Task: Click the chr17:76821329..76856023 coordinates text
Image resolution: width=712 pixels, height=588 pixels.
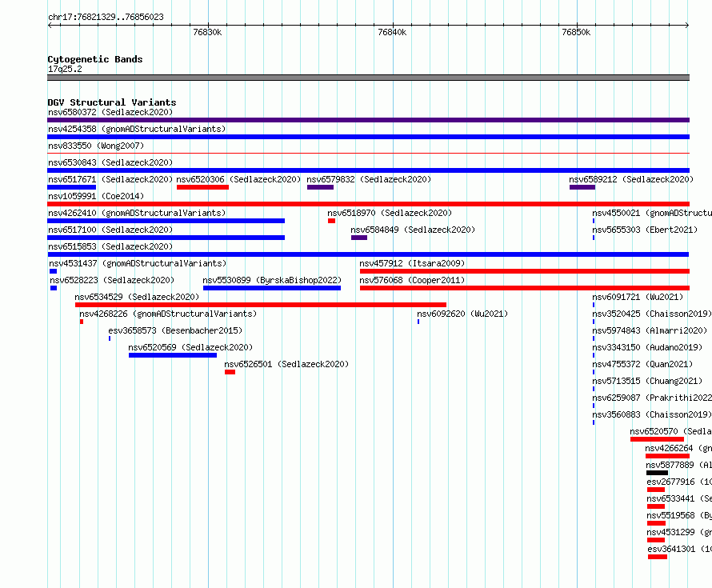Action: [106, 17]
